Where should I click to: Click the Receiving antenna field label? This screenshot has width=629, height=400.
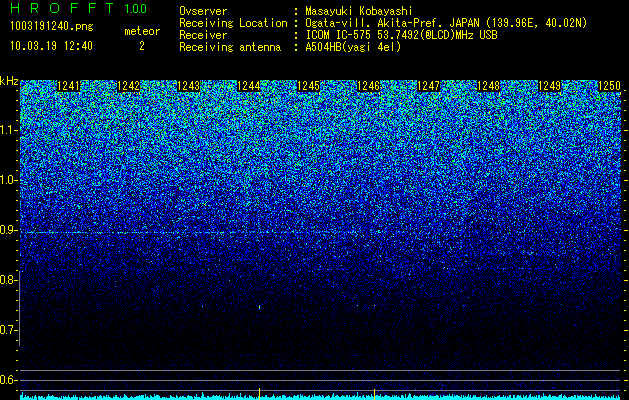pos(230,47)
